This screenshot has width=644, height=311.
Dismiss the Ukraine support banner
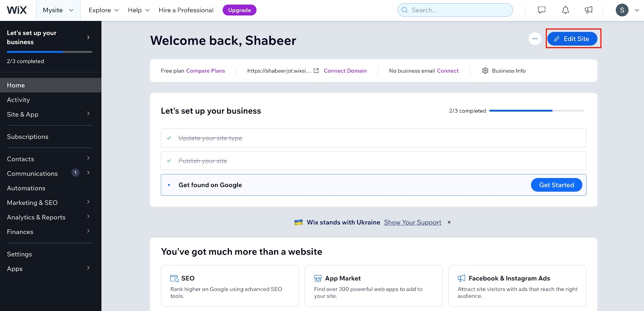[x=449, y=222]
